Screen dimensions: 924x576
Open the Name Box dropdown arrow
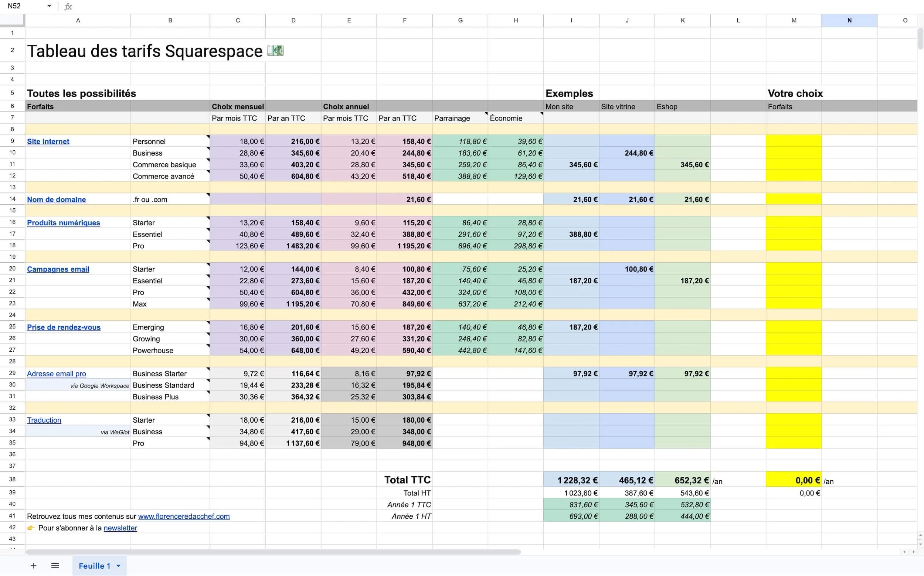click(x=49, y=6)
